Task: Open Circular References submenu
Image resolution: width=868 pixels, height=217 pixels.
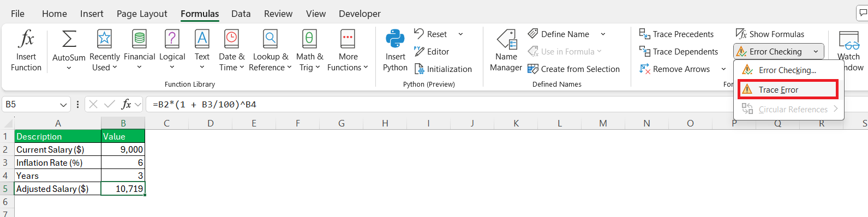Action: (789, 109)
